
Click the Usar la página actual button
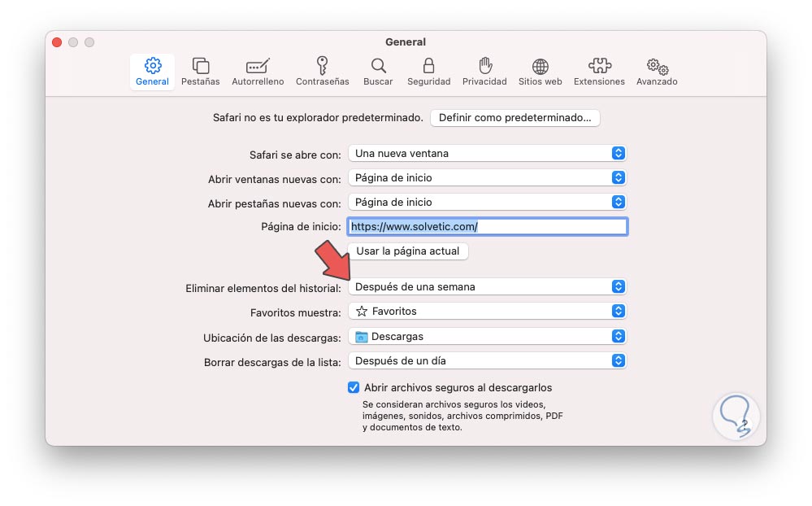point(407,251)
